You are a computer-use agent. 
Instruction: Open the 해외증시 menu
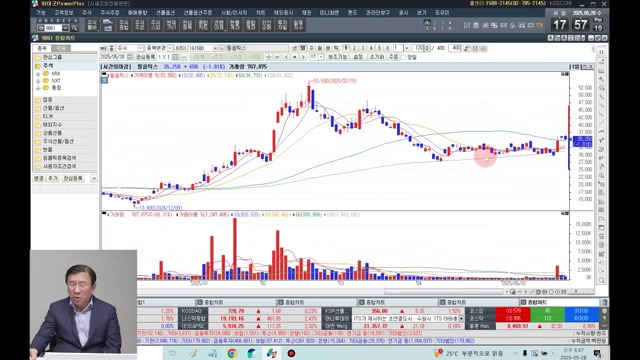283,13
